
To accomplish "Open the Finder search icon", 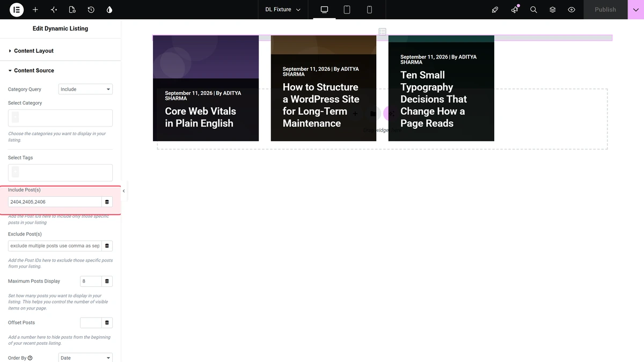I will click(x=533, y=10).
